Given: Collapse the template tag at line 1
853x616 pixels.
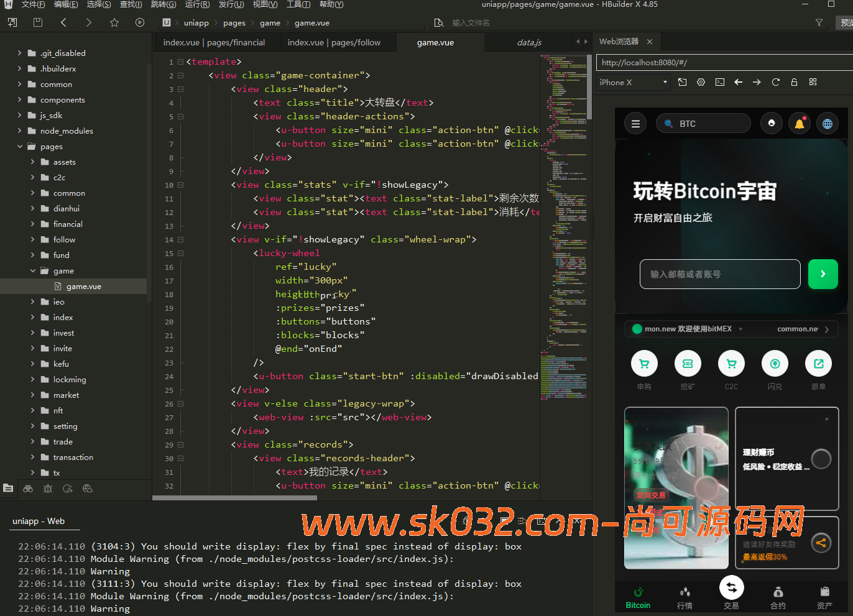Looking at the screenshot, I should click(180, 62).
